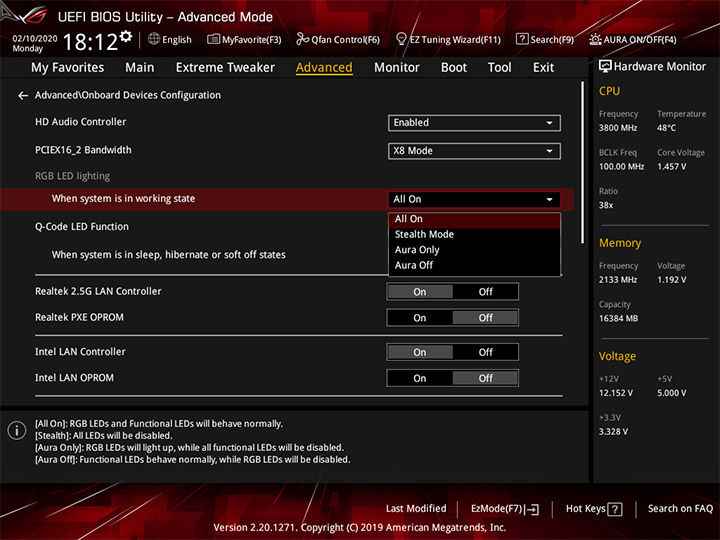Click the globe language icon for English

(154, 40)
